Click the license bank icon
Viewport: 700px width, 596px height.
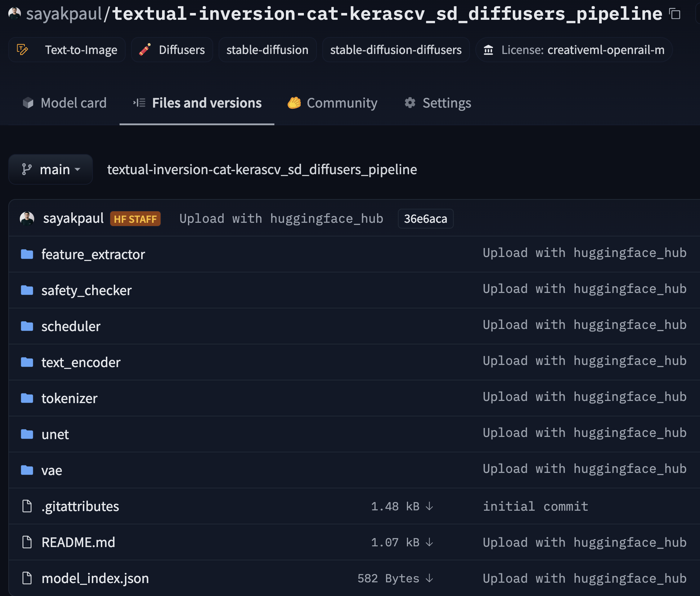click(x=489, y=50)
